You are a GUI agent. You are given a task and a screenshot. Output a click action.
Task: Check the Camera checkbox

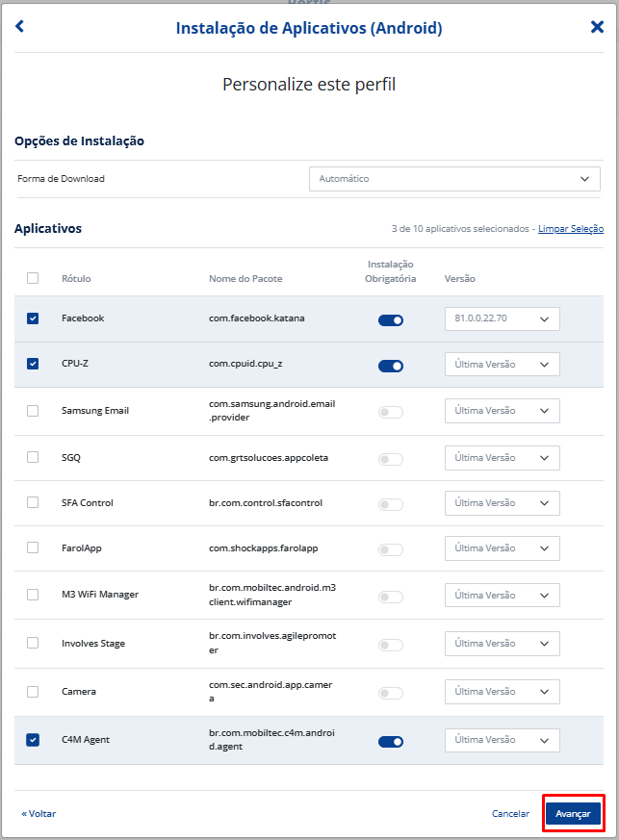point(33,692)
